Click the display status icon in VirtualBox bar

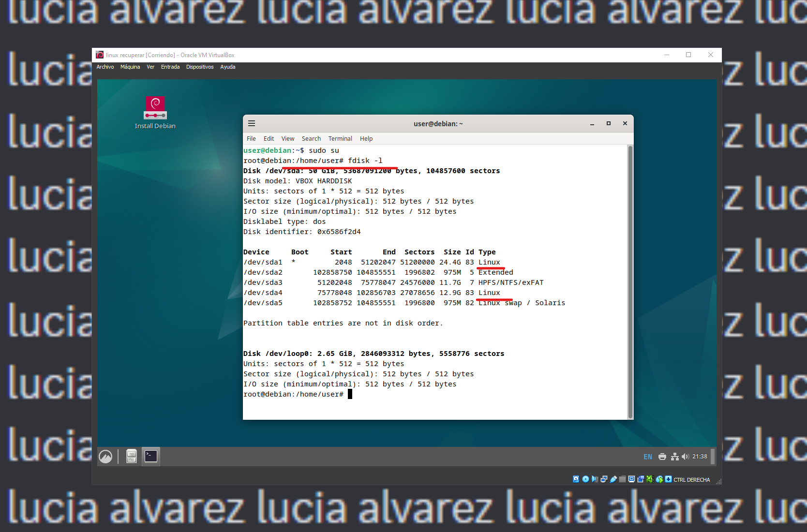pos(631,479)
